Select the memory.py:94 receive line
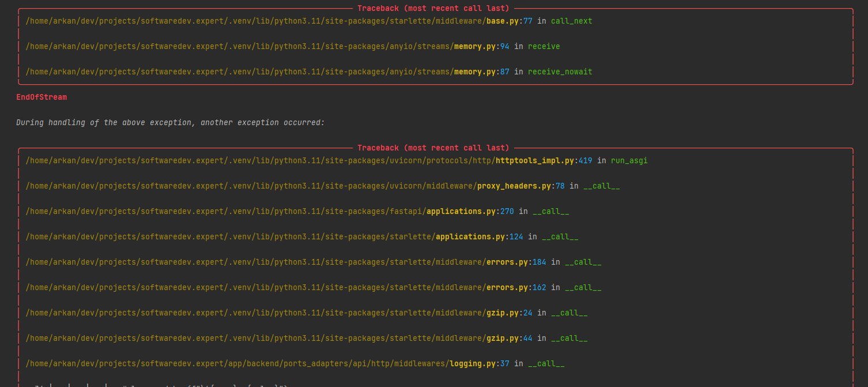 click(293, 46)
